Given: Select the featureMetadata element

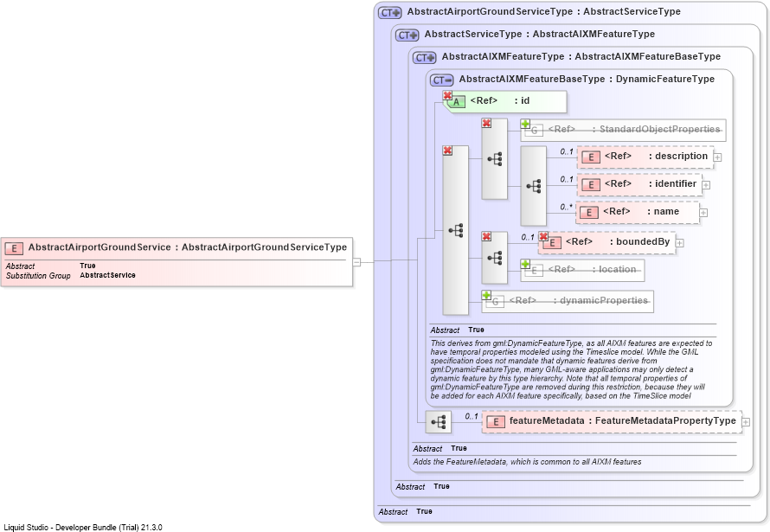Looking at the screenshot, I should 612,421.
